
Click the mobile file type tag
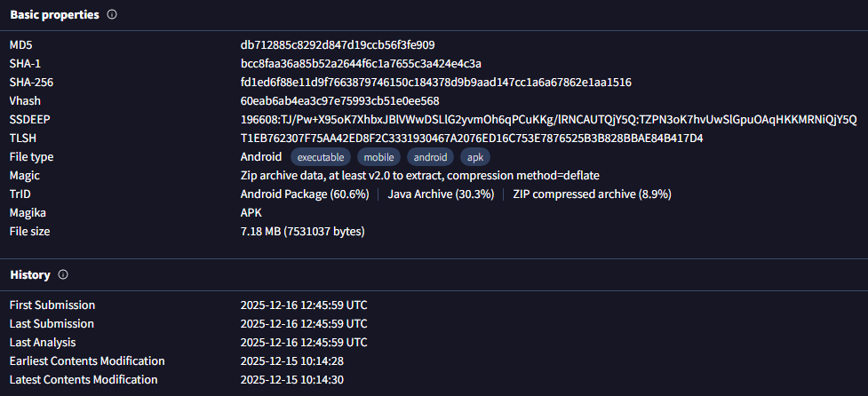point(378,157)
